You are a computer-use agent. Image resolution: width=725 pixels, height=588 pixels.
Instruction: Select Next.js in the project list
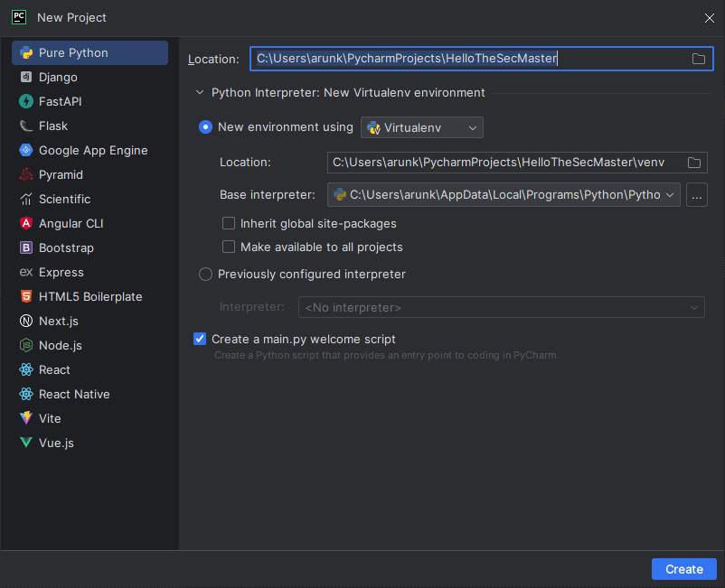[89, 321]
